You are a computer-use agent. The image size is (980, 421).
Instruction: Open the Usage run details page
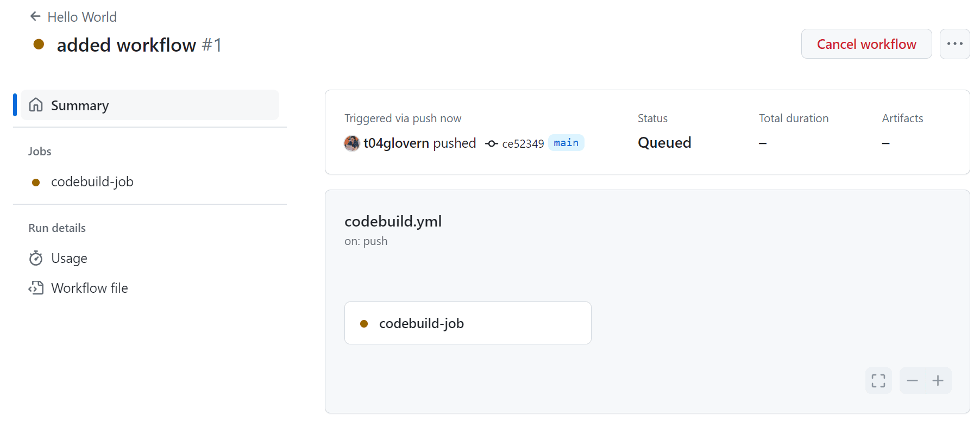[x=69, y=259]
